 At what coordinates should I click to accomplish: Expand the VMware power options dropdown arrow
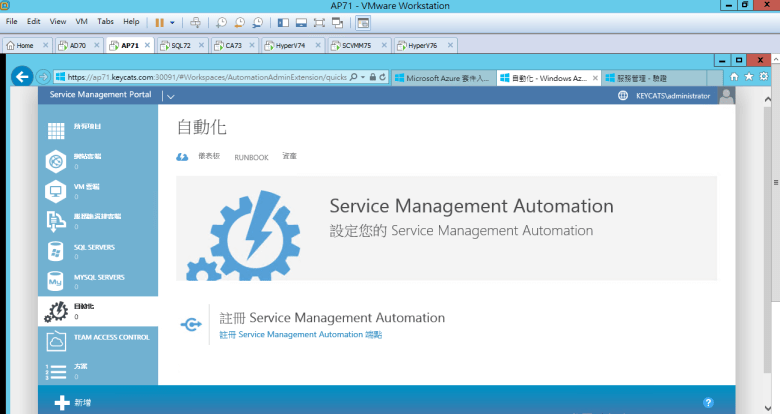pos(172,21)
